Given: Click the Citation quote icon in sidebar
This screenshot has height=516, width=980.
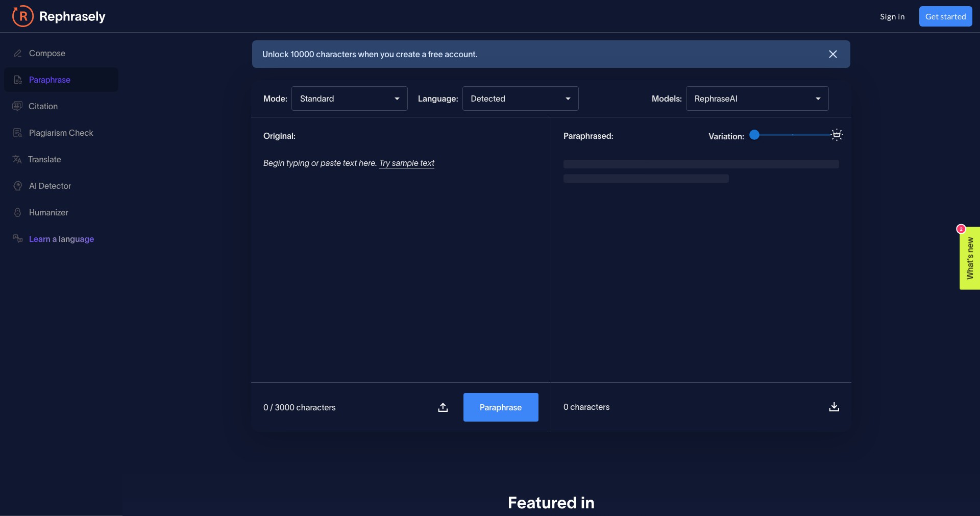Looking at the screenshot, I should pyautogui.click(x=17, y=106).
